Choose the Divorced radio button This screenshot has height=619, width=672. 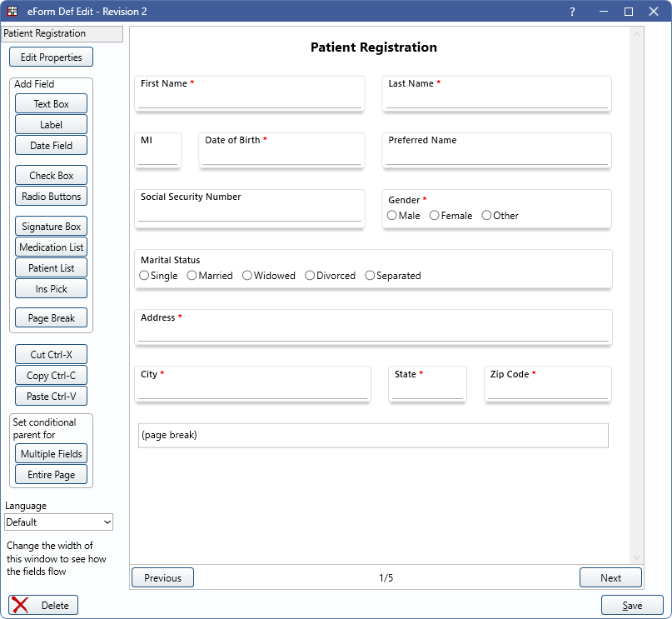pos(310,276)
